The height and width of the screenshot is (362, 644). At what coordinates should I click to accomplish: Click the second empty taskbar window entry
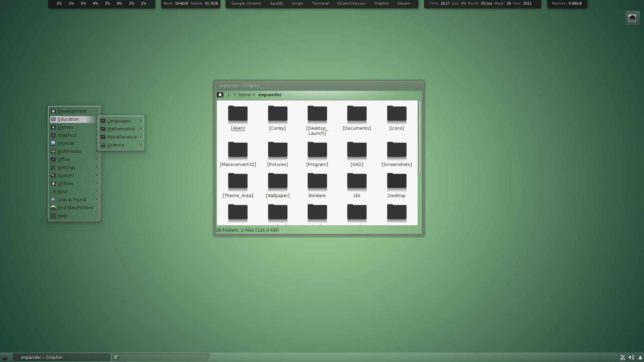160,357
